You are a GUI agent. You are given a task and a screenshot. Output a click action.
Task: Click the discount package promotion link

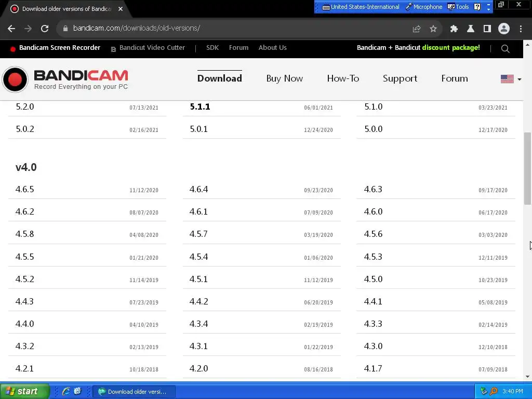(418, 48)
